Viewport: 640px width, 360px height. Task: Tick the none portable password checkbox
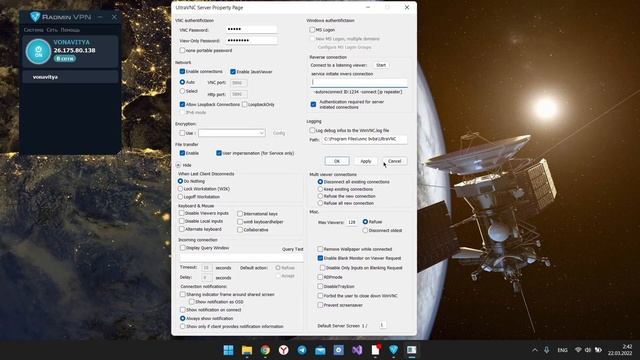tap(182, 51)
